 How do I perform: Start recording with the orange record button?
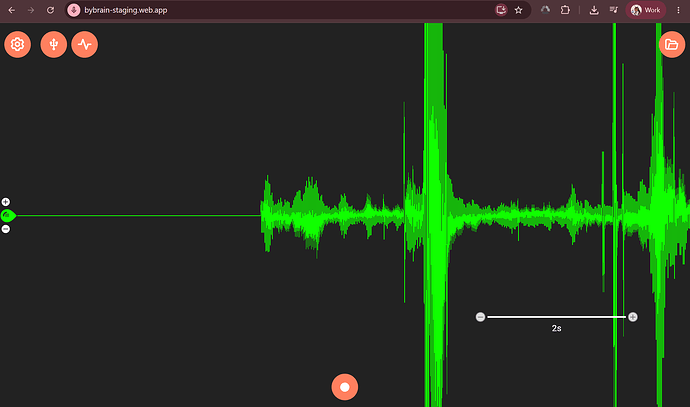pyautogui.click(x=345, y=387)
